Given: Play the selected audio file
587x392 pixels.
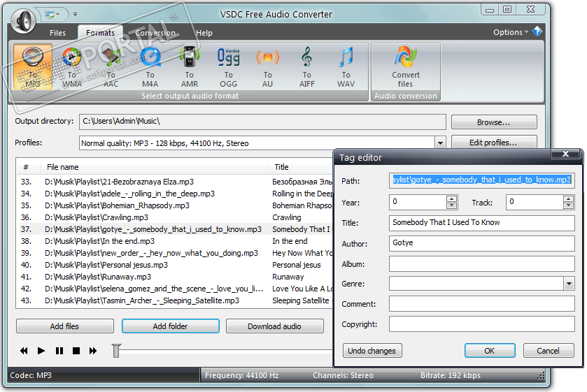Looking at the screenshot, I should coord(41,351).
